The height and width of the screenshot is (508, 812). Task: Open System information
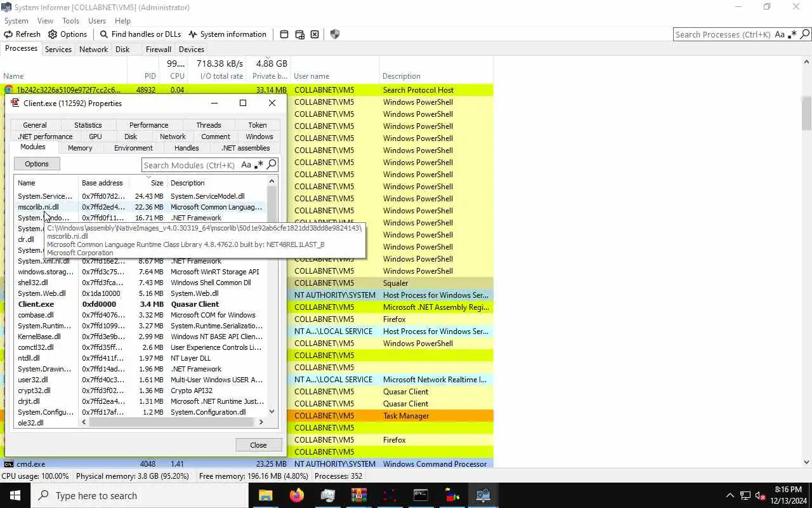tap(227, 34)
